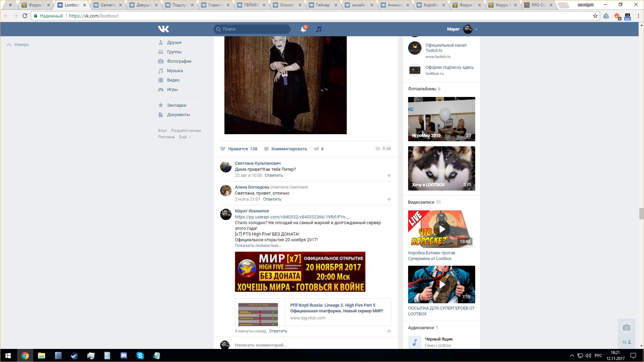Like Светлана Кульпанович's comment
This screenshot has height=362, width=644.
pyautogui.click(x=389, y=175)
